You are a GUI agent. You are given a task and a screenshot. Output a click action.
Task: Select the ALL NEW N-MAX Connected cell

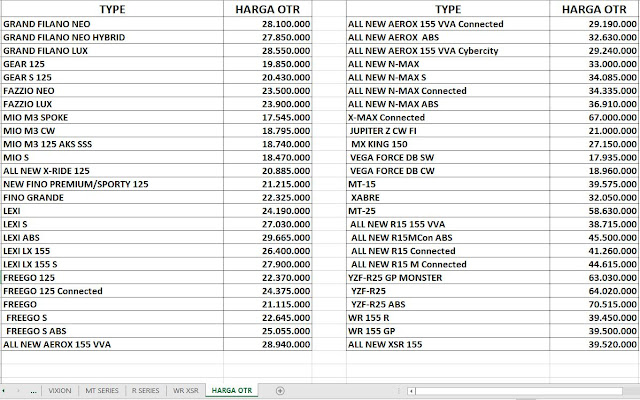tap(448, 91)
